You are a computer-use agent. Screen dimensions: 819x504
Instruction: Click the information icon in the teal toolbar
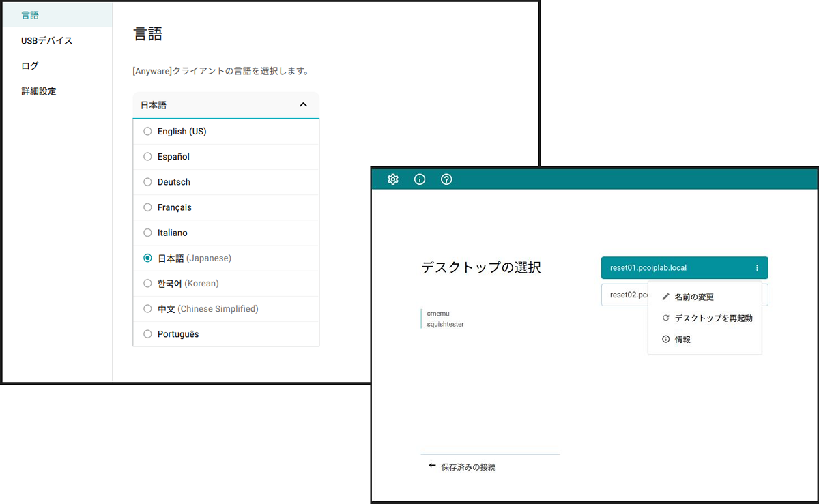coord(419,179)
